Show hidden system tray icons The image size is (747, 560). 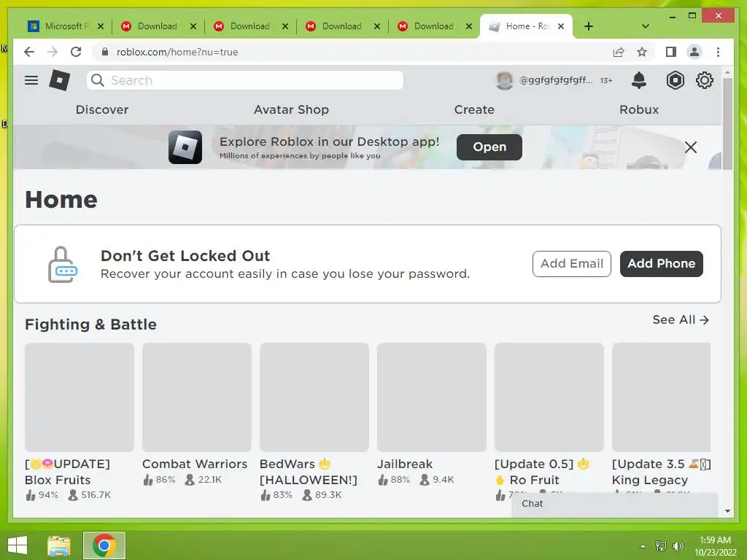pyautogui.click(x=643, y=546)
